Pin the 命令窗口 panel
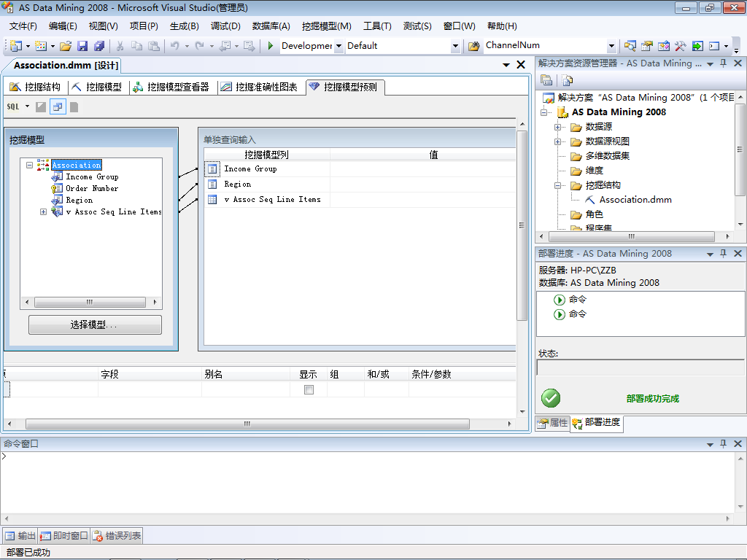 point(723,443)
